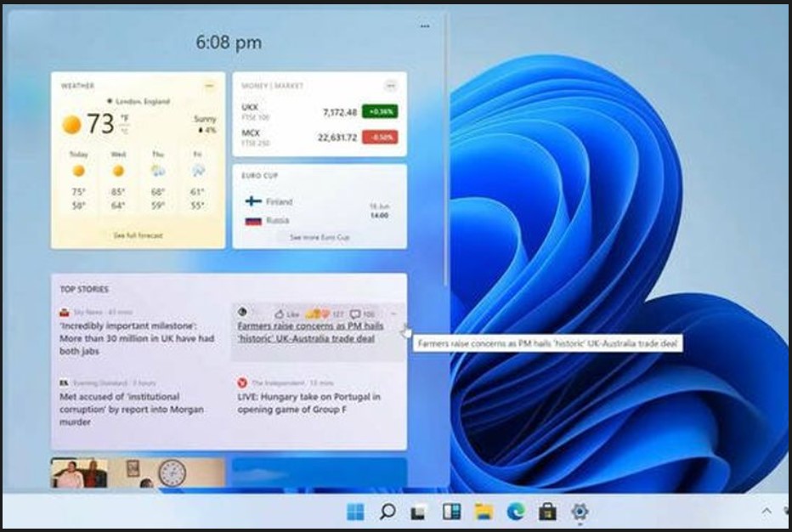Viewport: 792px width, 532px height.
Task: Click the 6:08 pm clock text
Action: pyautogui.click(x=229, y=42)
